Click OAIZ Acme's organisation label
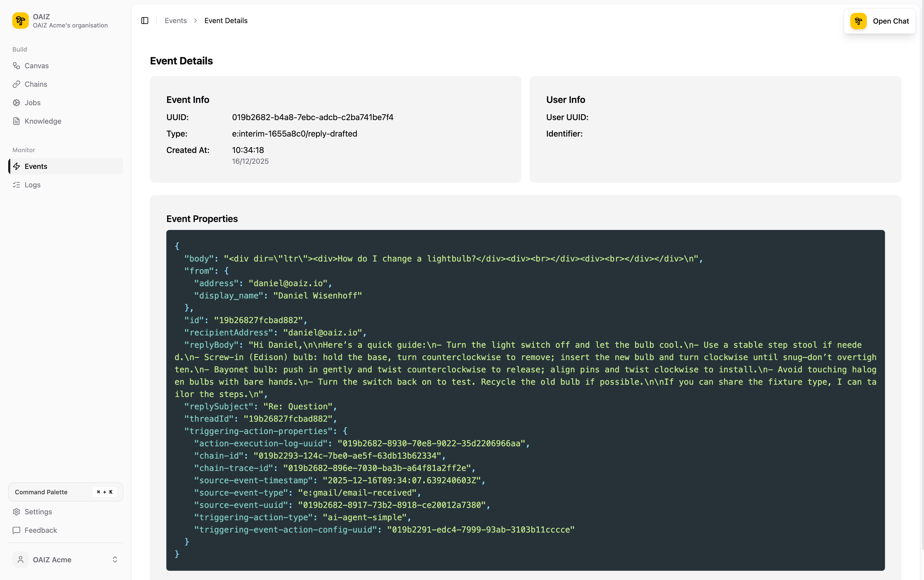 click(x=70, y=25)
